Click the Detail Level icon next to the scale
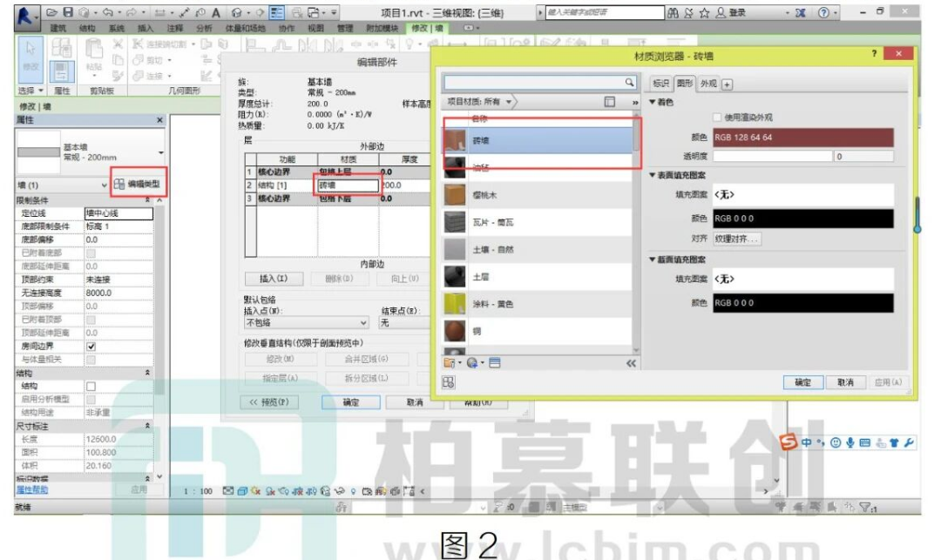 [x=227, y=491]
